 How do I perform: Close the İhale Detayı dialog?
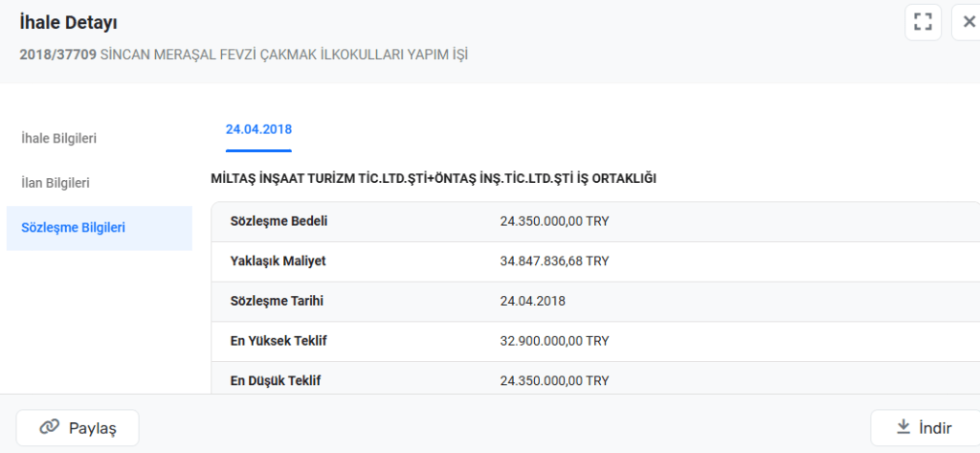click(x=968, y=22)
